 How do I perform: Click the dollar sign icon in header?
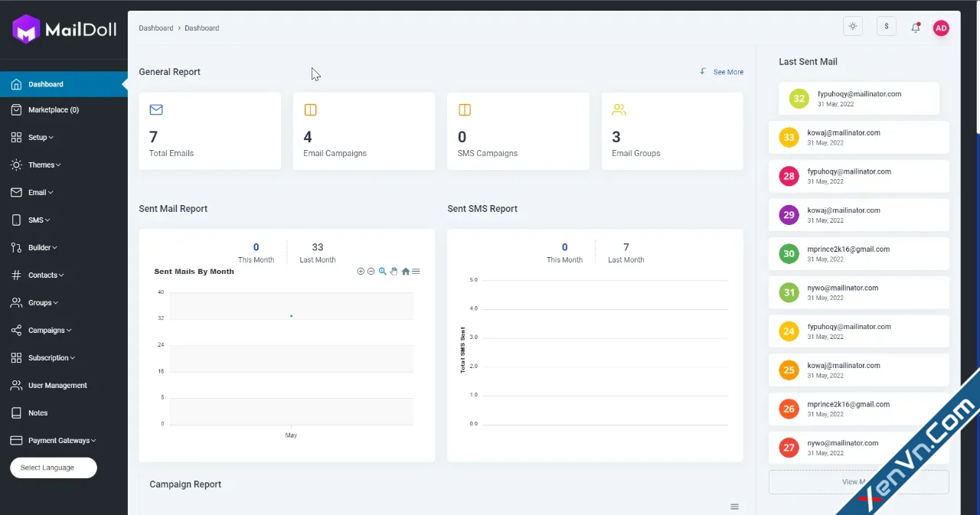(x=886, y=27)
